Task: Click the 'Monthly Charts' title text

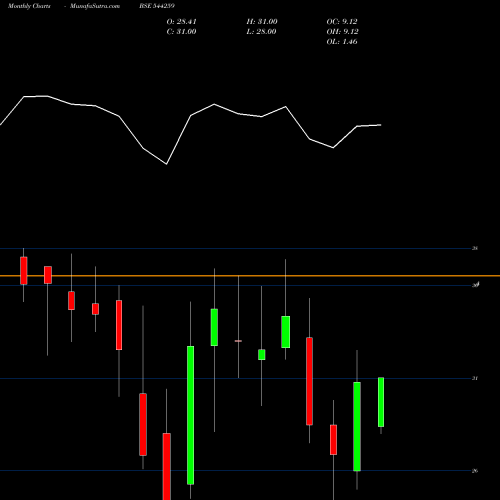Action: (x=29, y=6)
